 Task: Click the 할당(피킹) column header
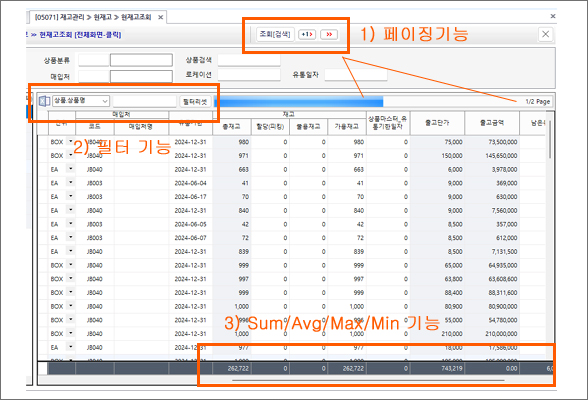point(270,127)
